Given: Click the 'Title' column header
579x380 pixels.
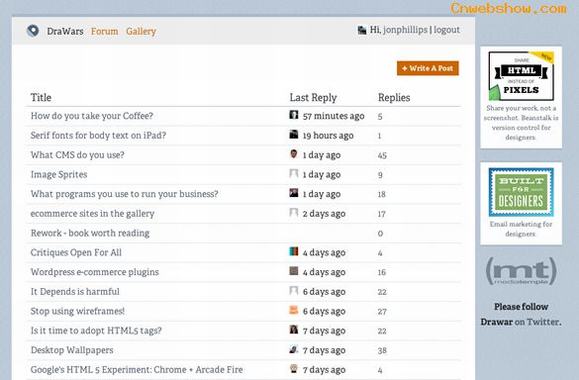Looking at the screenshot, I should tap(41, 97).
